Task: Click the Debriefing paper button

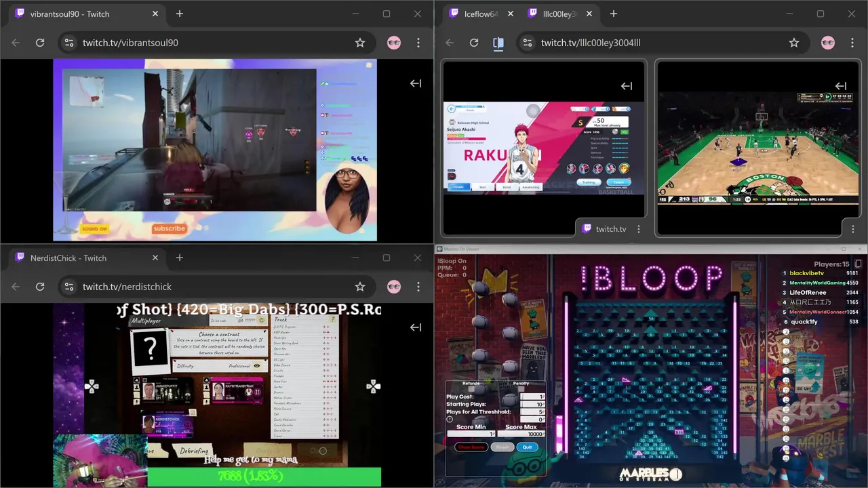Action: pyautogui.click(x=195, y=451)
